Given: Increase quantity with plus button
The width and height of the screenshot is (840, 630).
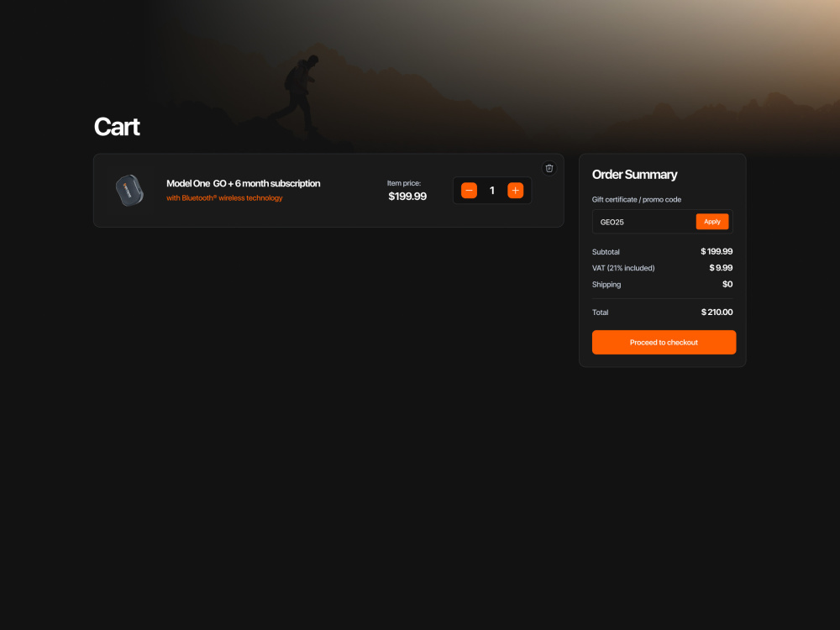Looking at the screenshot, I should tap(516, 190).
